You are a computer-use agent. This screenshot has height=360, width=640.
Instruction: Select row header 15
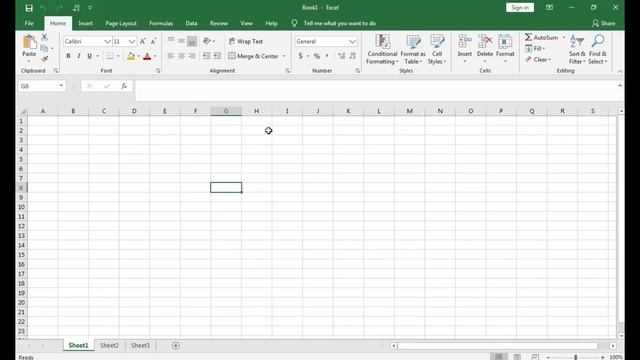[21, 255]
